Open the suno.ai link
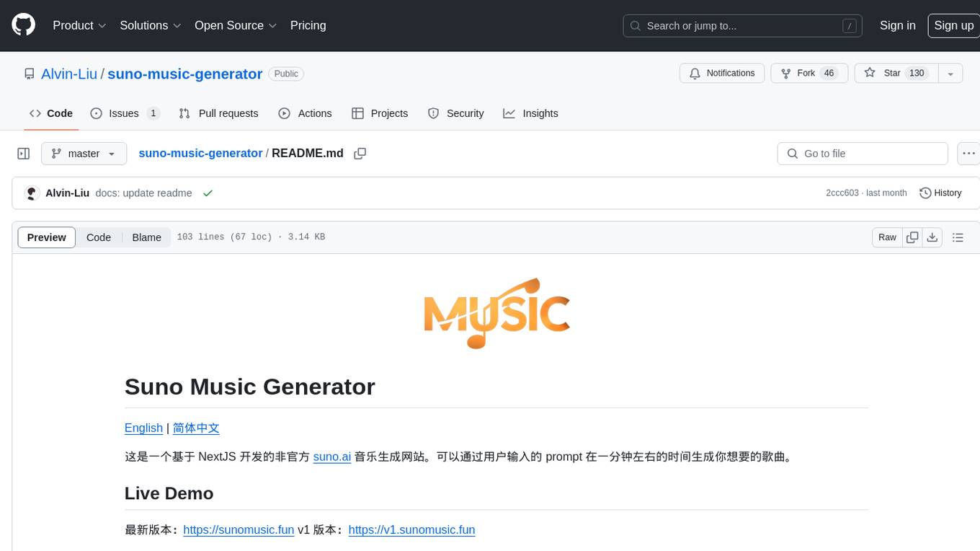Image resolution: width=980 pixels, height=551 pixels. tap(332, 457)
